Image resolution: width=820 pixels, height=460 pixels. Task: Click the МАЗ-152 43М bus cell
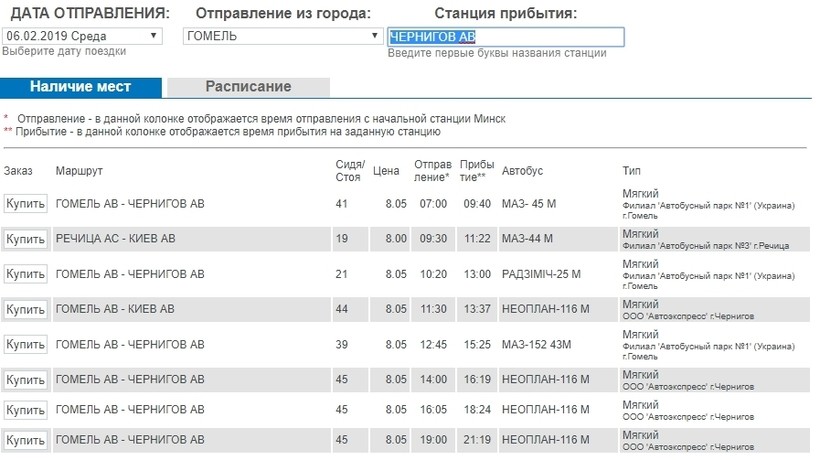(x=537, y=344)
